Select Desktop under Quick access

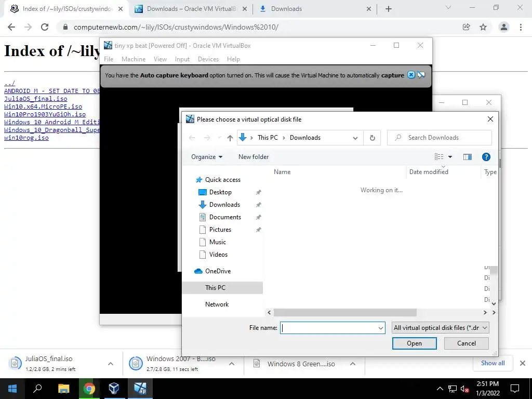(x=220, y=192)
